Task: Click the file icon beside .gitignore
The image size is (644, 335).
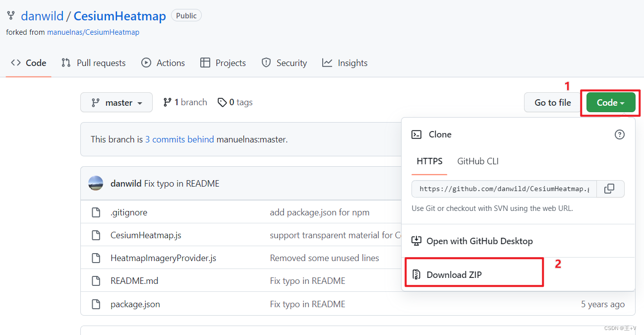Action: pyautogui.click(x=96, y=212)
